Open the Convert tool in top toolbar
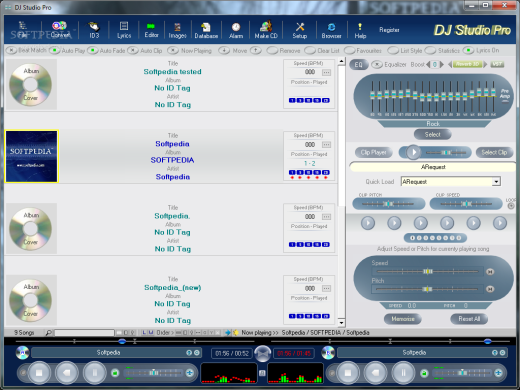Image resolution: width=520 pixels, height=390 pixels. point(59,30)
